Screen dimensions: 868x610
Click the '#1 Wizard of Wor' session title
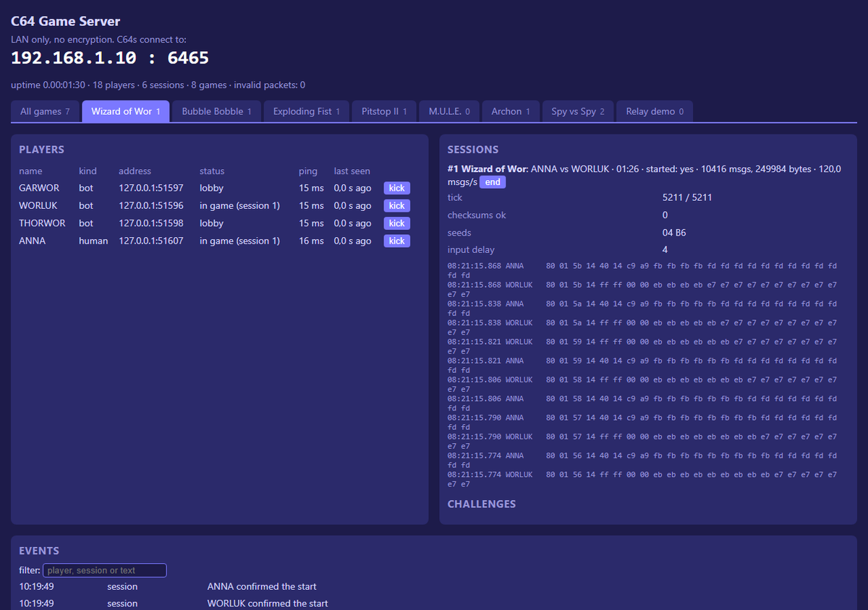click(x=488, y=168)
